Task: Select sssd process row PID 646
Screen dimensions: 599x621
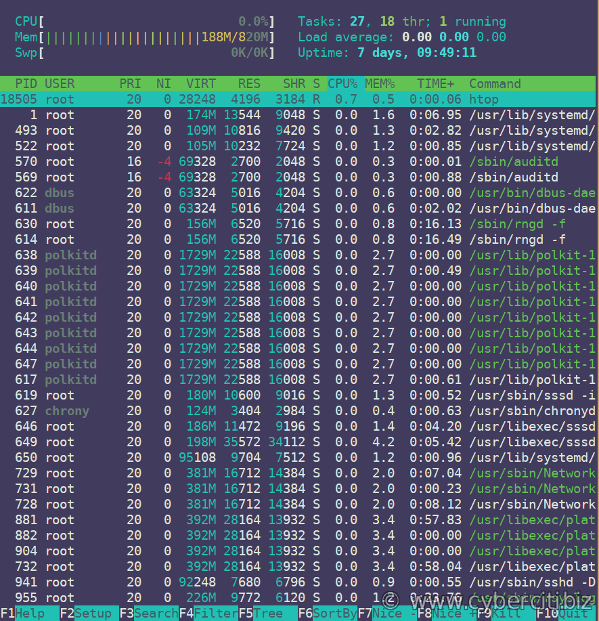Action: click(x=298, y=426)
